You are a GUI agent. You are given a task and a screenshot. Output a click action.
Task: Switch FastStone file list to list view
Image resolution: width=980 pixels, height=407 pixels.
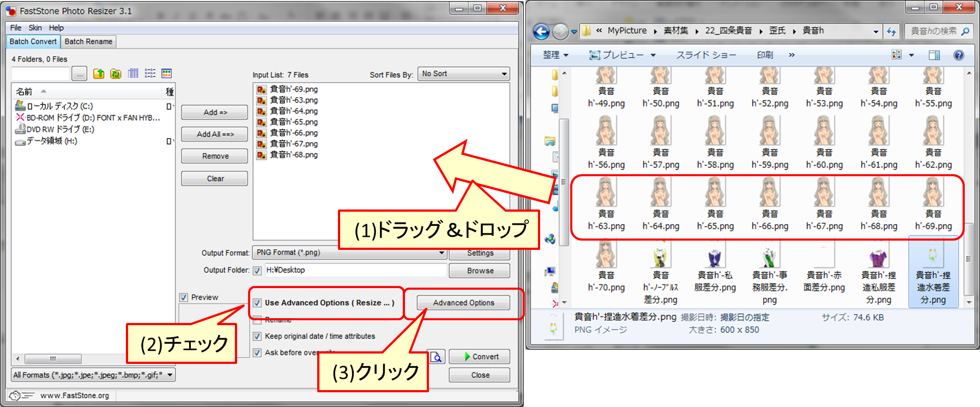150,74
